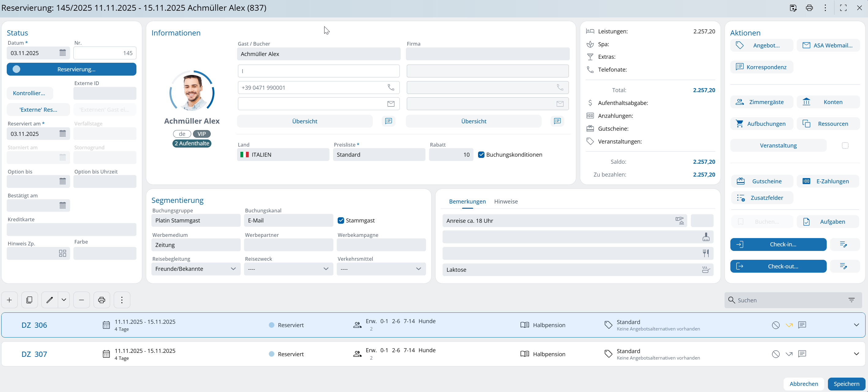This screenshot has width=868, height=392.
Task: Expand the DZ 307 room row
Action: point(856,354)
